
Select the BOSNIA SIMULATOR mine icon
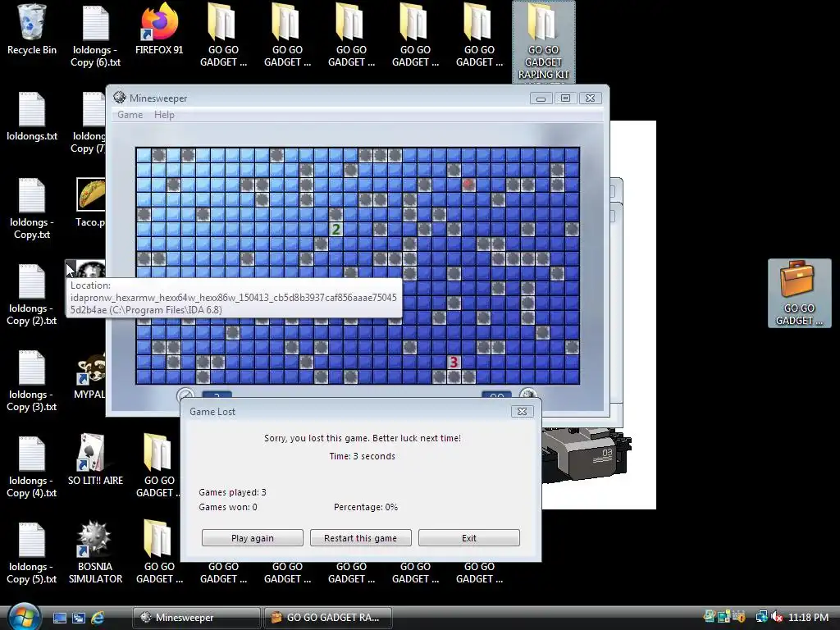pos(95,552)
